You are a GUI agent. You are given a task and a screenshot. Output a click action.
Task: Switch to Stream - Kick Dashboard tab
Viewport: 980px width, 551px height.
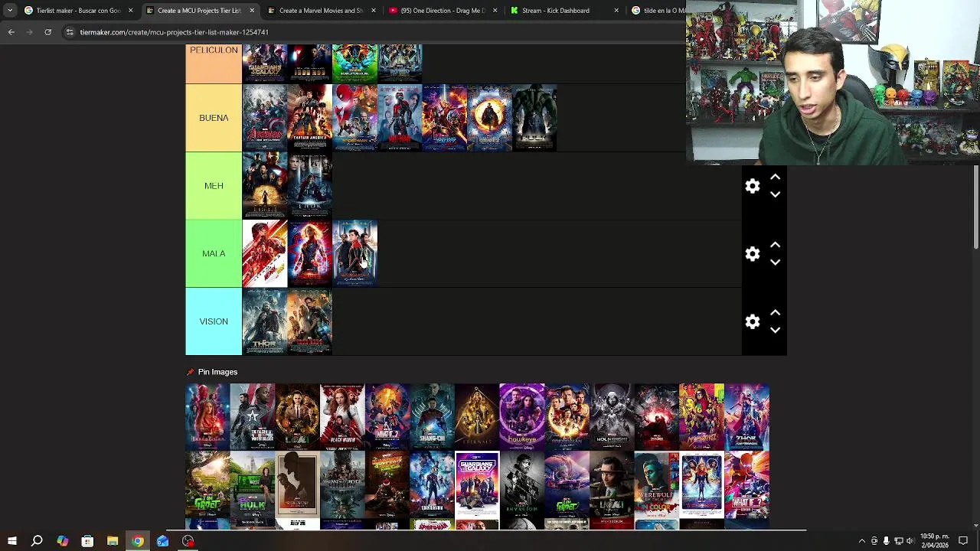tap(563, 11)
